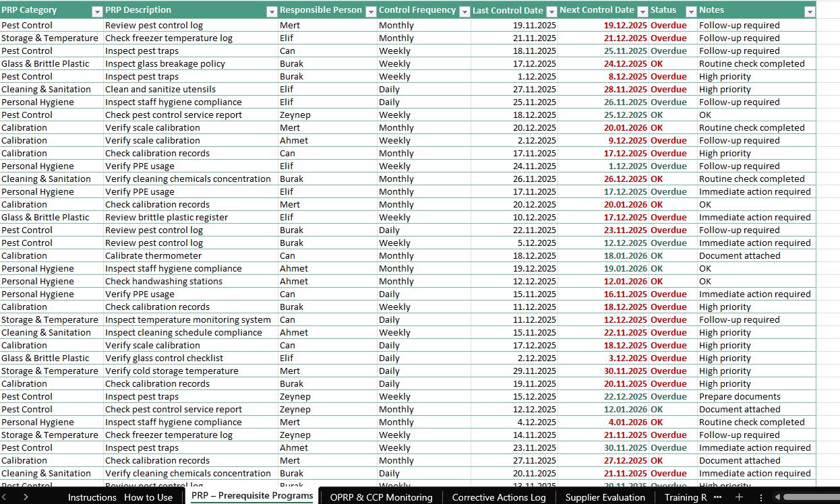
Task: Select last control date 15.12.2025
Action: tap(514, 396)
